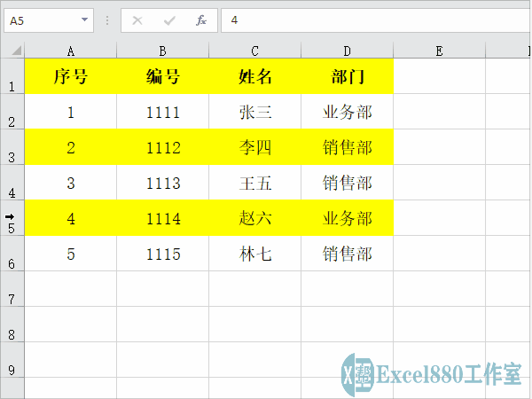This screenshot has width=532, height=399.
Task: Select column D header
Action: [347, 51]
